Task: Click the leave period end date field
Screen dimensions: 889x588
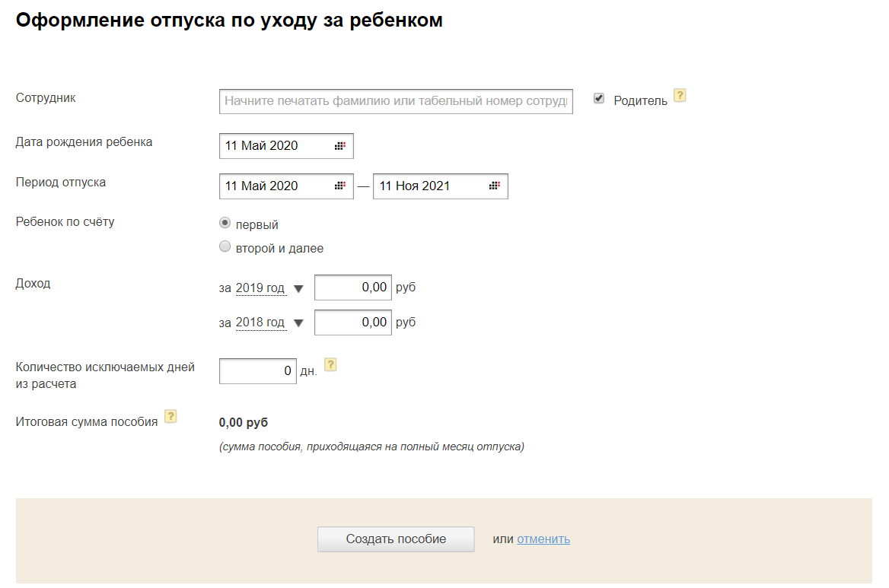Action: [x=430, y=186]
